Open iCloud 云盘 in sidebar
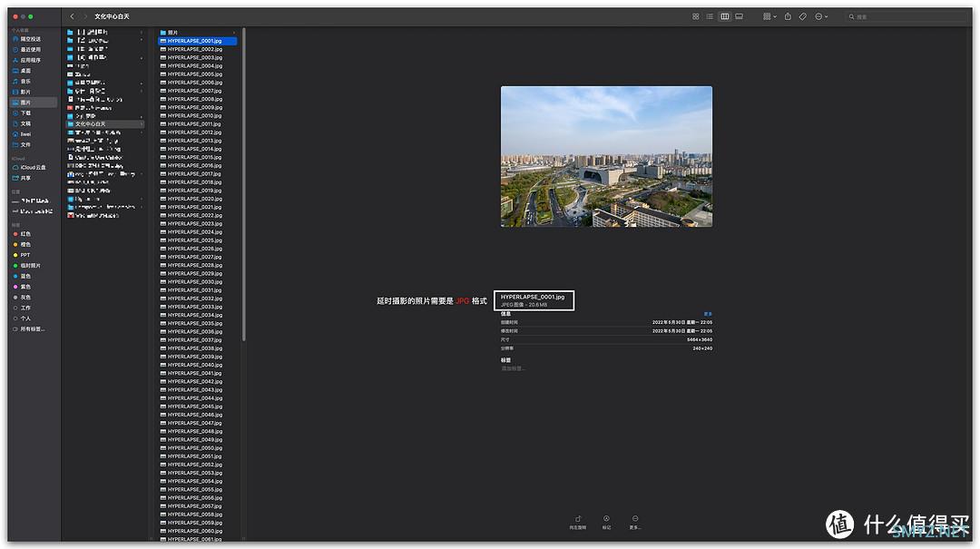 33,168
